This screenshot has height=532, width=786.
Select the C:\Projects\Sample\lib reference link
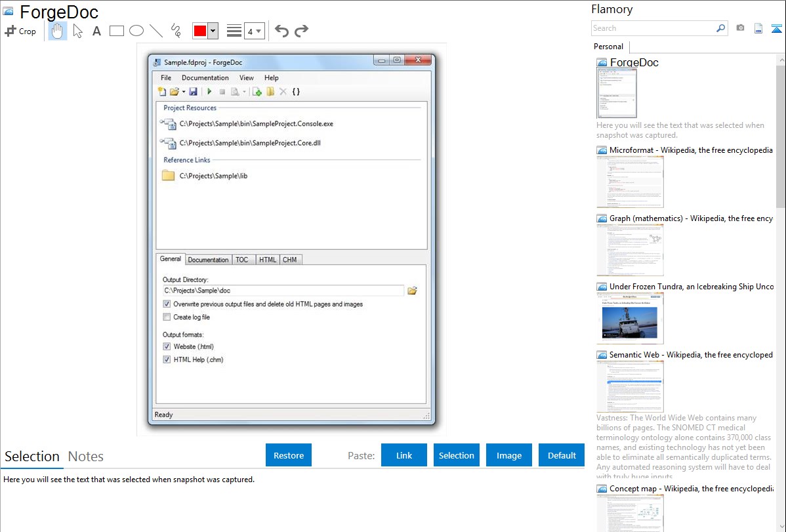205,176
